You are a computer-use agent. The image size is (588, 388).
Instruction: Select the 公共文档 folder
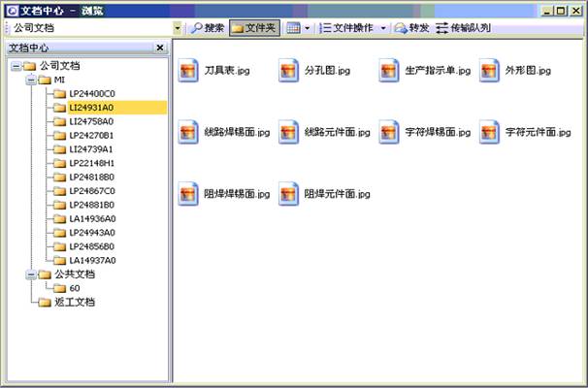click(x=75, y=275)
